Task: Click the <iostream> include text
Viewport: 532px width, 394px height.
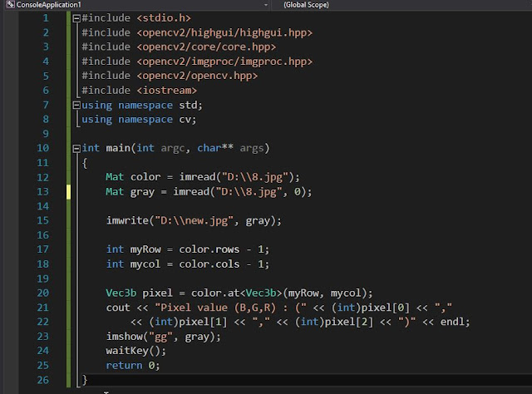Action: pos(166,91)
